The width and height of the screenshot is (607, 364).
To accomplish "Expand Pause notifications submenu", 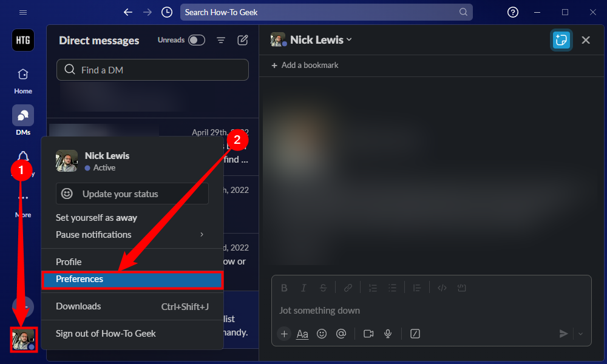I will [132, 235].
